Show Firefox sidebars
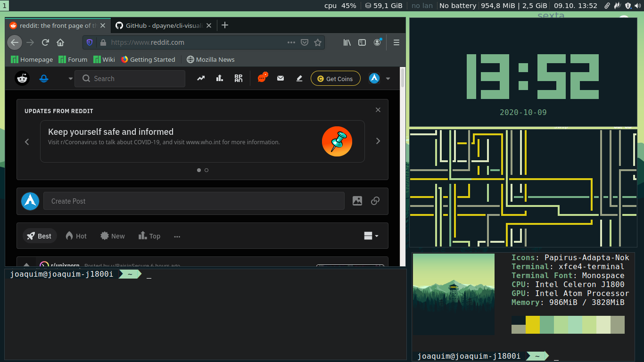The height and width of the screenshot is (362, 644). click(x=362, y=42)
